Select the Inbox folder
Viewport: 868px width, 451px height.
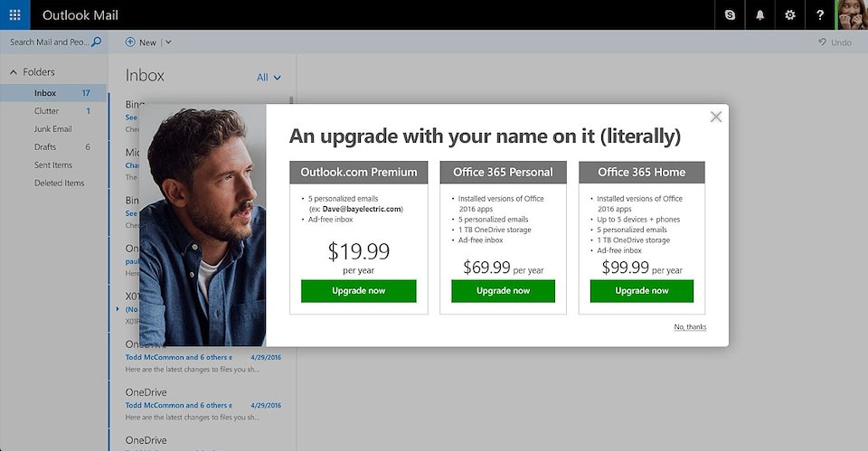(x=45, y=93)
